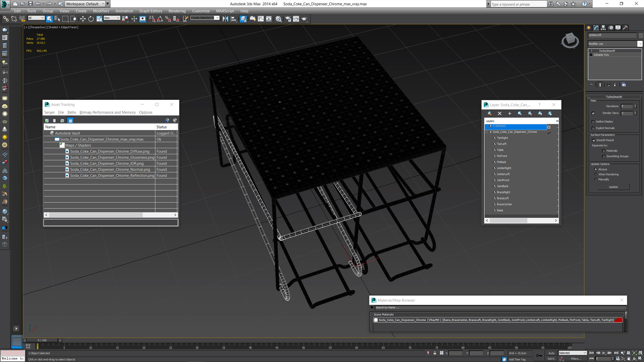Screen dimensions: 644x362
Task: Open the Rendering menu
Action: [x=177, y=11]
